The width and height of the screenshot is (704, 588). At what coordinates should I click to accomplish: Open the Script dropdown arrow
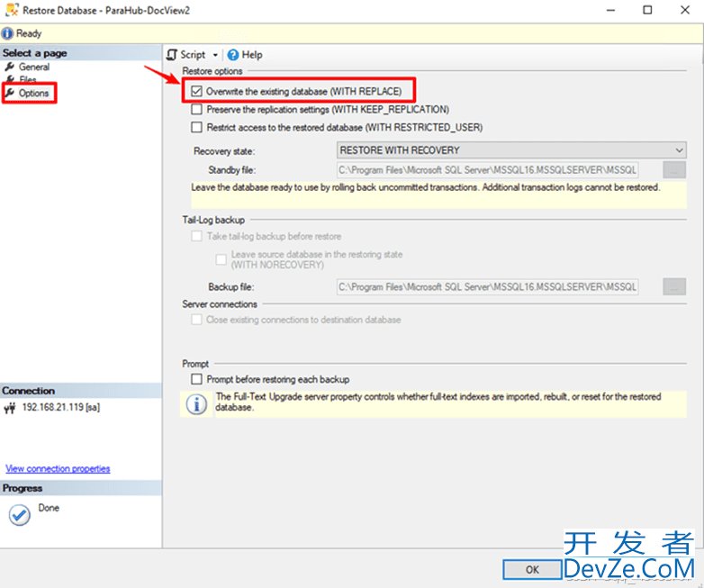(215, 55)
